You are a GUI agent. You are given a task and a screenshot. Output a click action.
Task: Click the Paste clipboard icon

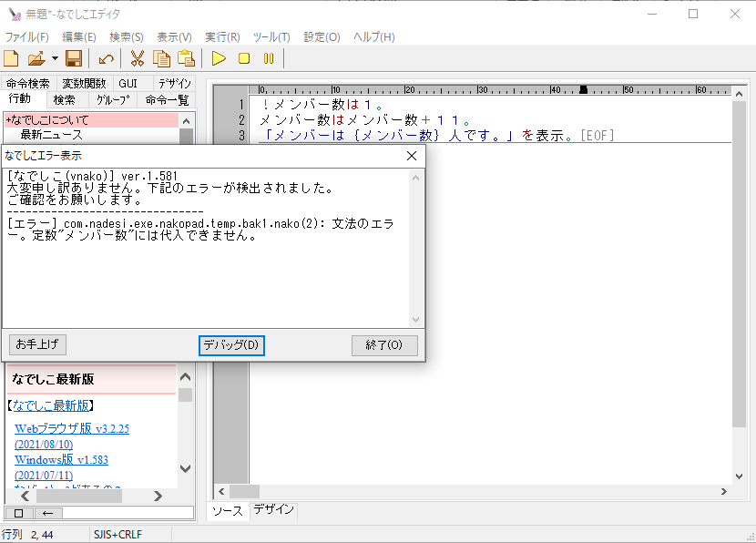coord(187,59)
